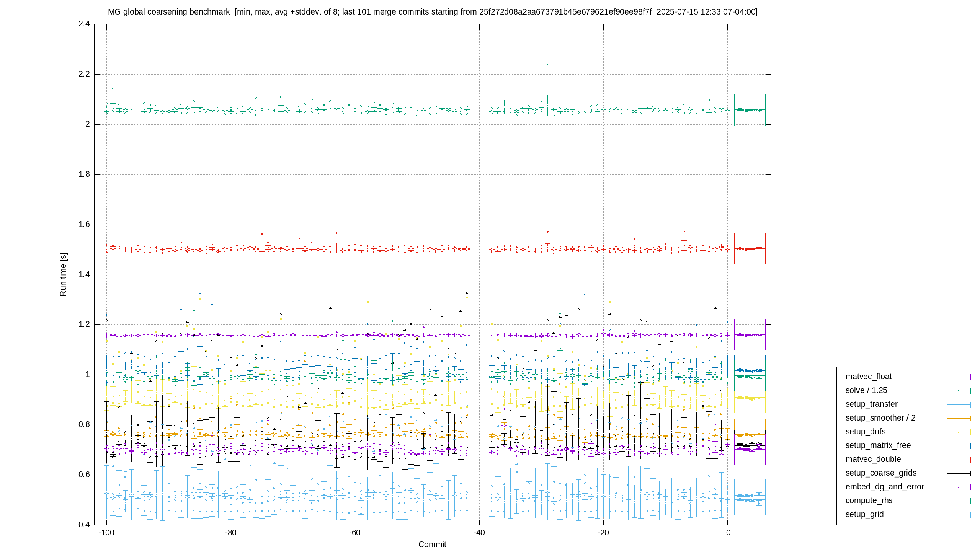
Task: Click the matvec_float line sample in legend
Action: (959, 377)
